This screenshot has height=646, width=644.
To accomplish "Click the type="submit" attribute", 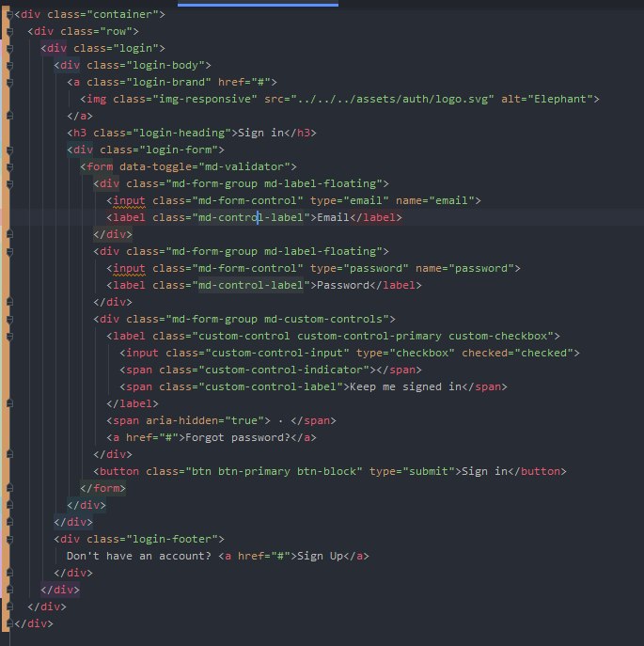I will click(x=412, y=471).
